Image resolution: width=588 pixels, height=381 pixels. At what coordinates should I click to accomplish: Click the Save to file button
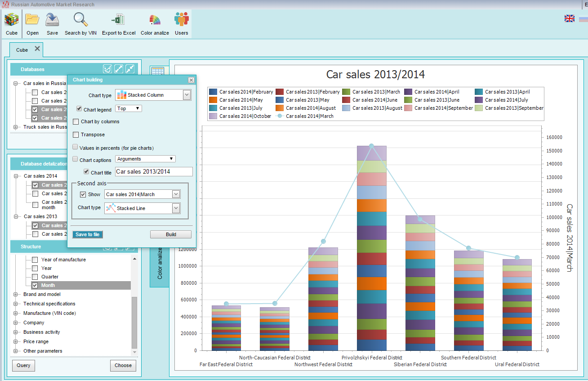tap(88, 234)
